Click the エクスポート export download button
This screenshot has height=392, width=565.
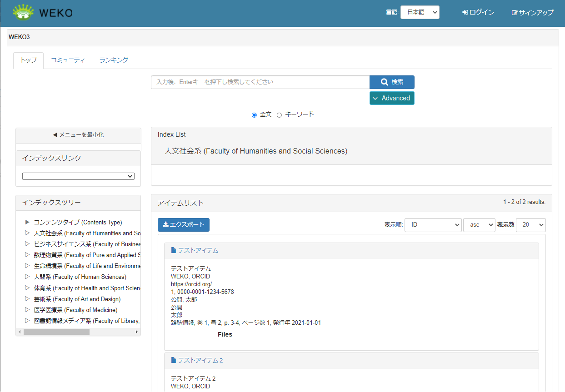184,225
